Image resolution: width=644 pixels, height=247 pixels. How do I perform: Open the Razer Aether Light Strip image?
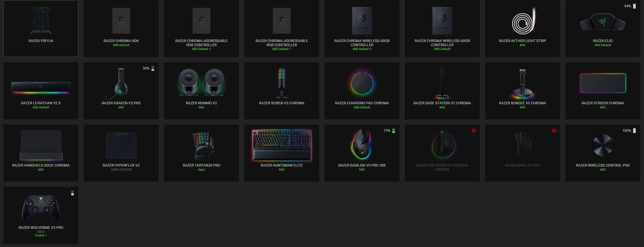coord(523,21)
